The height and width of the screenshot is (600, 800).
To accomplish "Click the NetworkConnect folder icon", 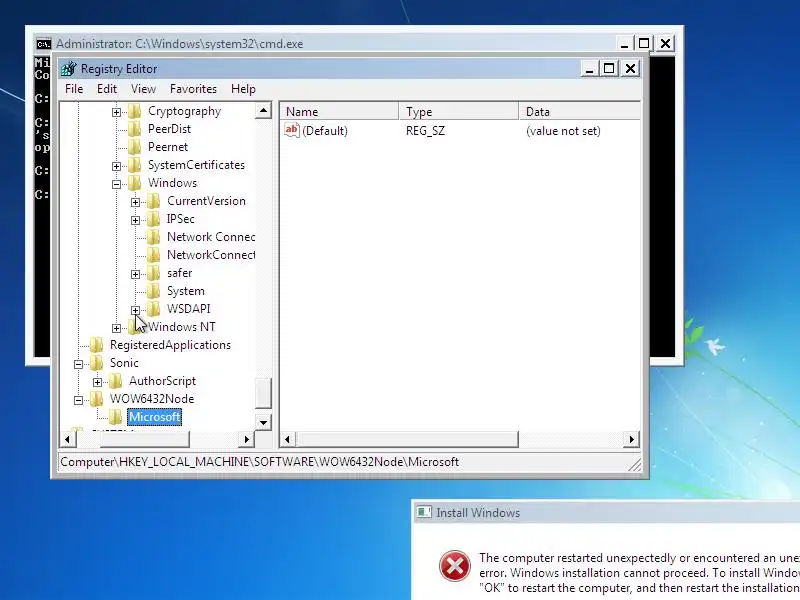I will [153, 255].
